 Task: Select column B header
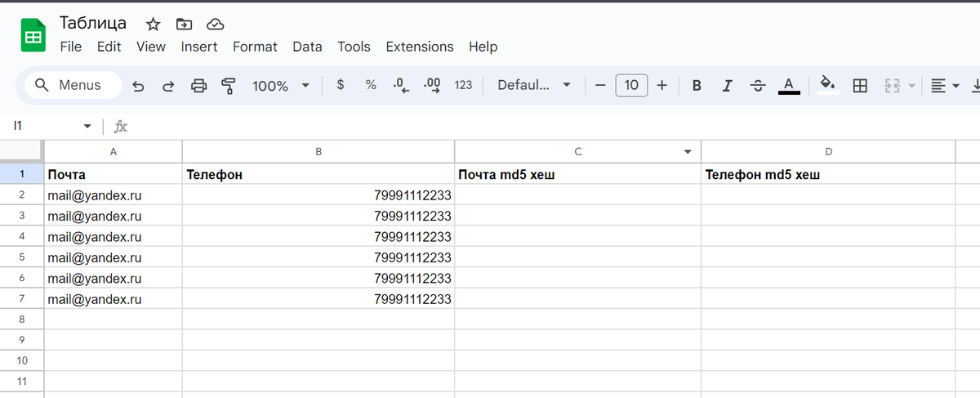(x=318, y=152)
